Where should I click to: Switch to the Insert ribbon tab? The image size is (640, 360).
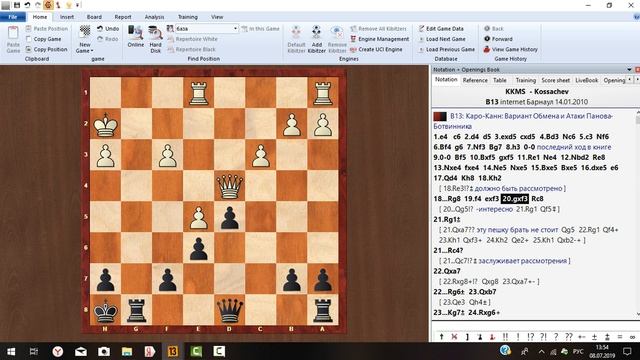pyautogui.click(x=67, y=17)
